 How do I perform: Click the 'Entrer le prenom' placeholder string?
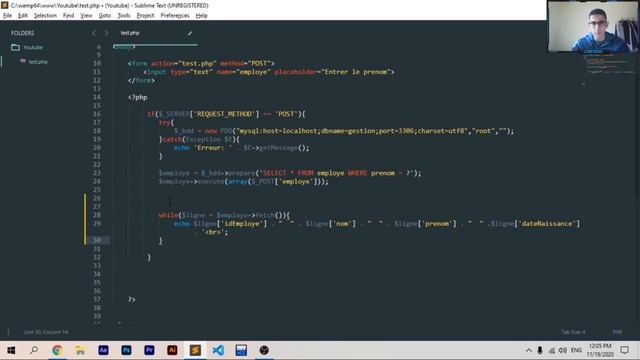[356, 72]
